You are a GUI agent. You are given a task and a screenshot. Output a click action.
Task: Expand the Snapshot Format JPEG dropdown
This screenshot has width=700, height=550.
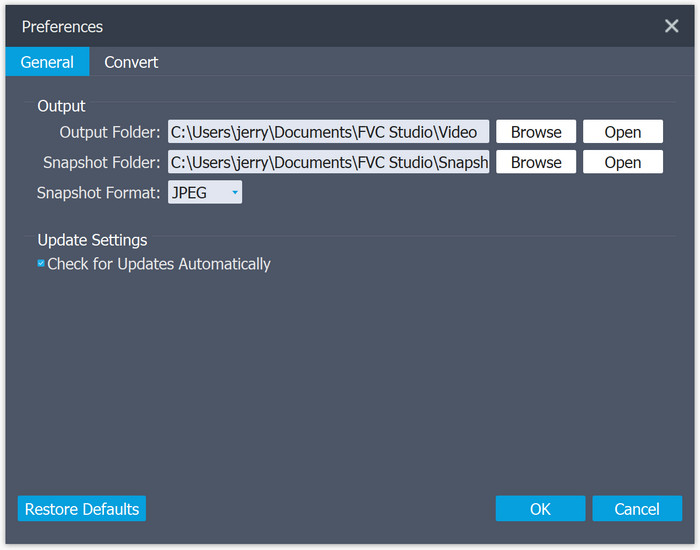(204, 192)
